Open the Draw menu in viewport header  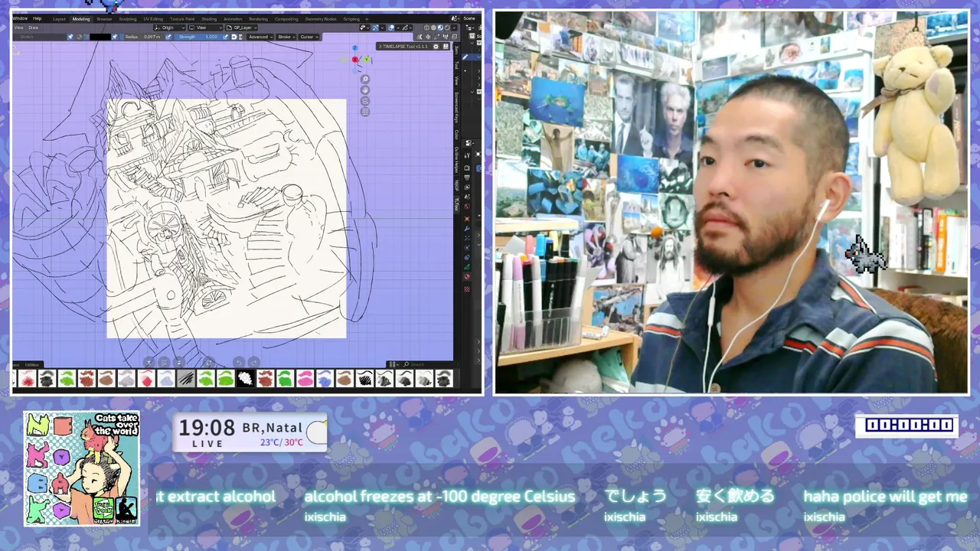(x=34, y=28)
